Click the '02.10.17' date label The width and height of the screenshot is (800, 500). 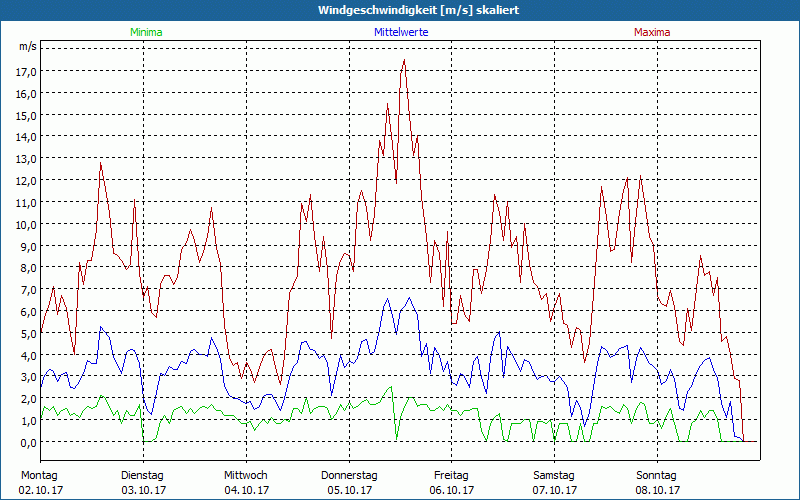[41, 490]
